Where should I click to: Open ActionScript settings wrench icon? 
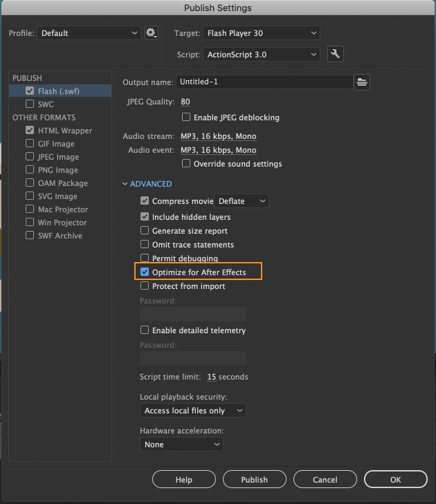point(336,54)
